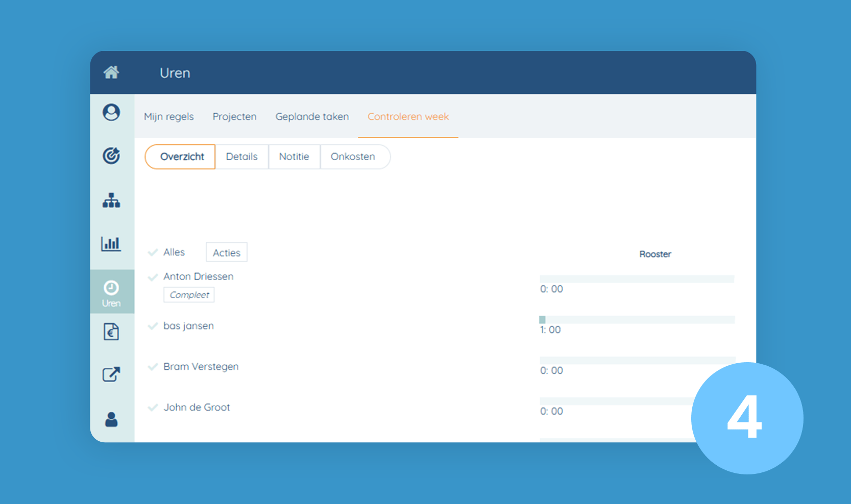
Task: Switch to the Geplande taken tab
Action: [312, 117]
